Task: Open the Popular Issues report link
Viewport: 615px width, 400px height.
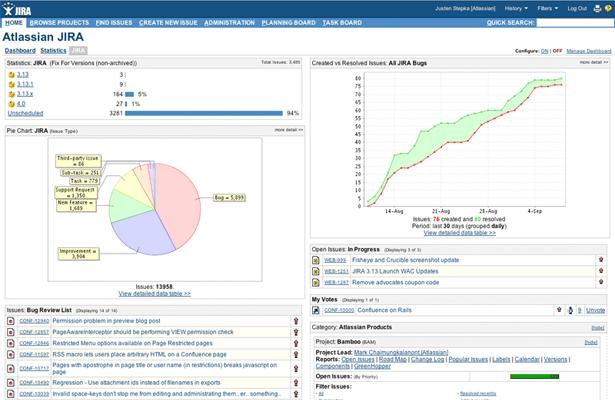Action: [x=468, y=359]
